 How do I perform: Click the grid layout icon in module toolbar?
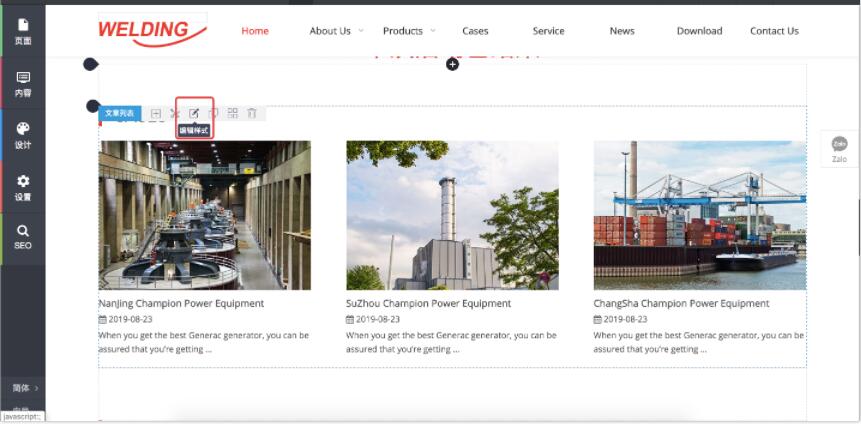pos(233,114)
